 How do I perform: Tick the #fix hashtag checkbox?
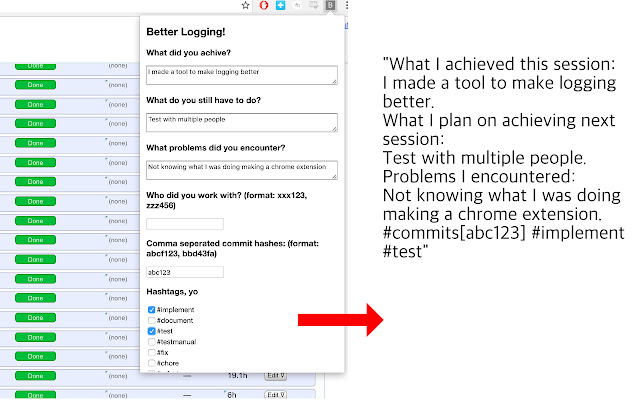[151, 353]
